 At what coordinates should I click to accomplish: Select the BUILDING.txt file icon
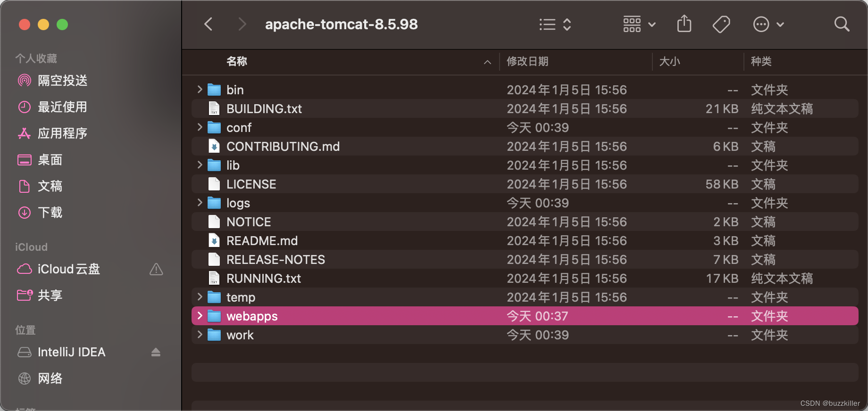point(214,108)
